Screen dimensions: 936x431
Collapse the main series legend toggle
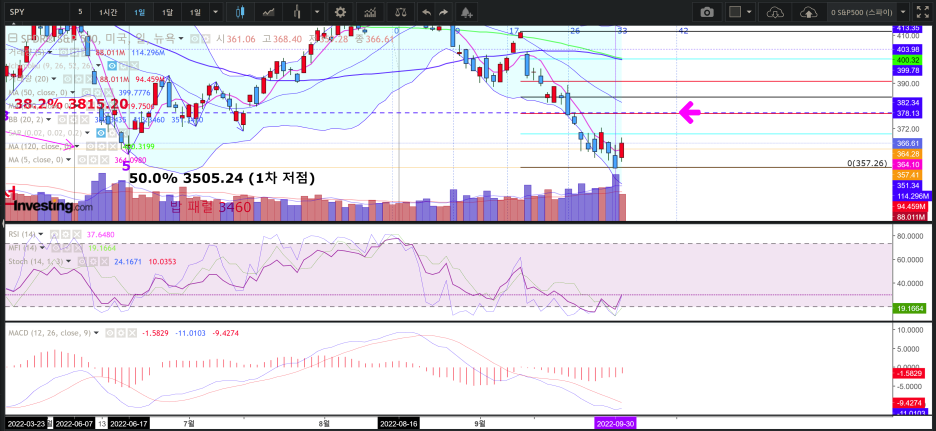pyautogui.click(x=11, y=38)
